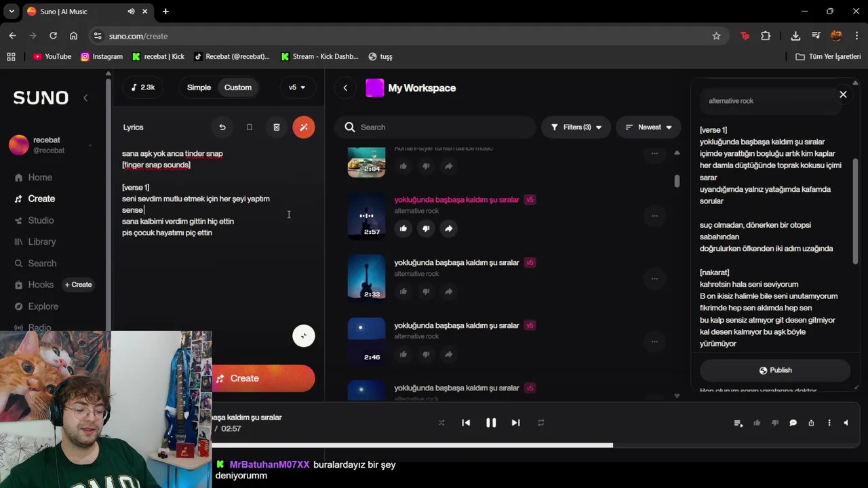
Task: Skip to next track
Action: [x=515, y=423]
